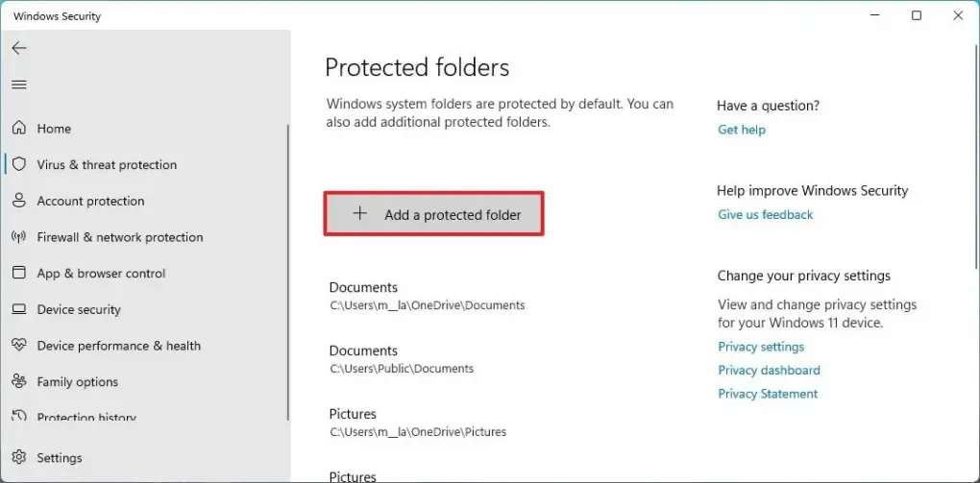Select the Device performance & health heart icon
This screenshot has width=980, height=483.
click(19, 346)
